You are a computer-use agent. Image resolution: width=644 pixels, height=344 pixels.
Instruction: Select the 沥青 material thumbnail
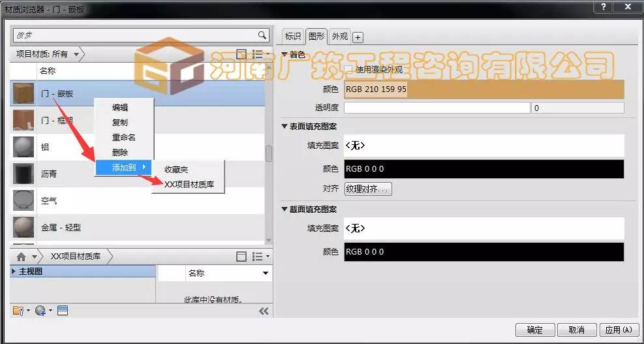tap(23, 174)
